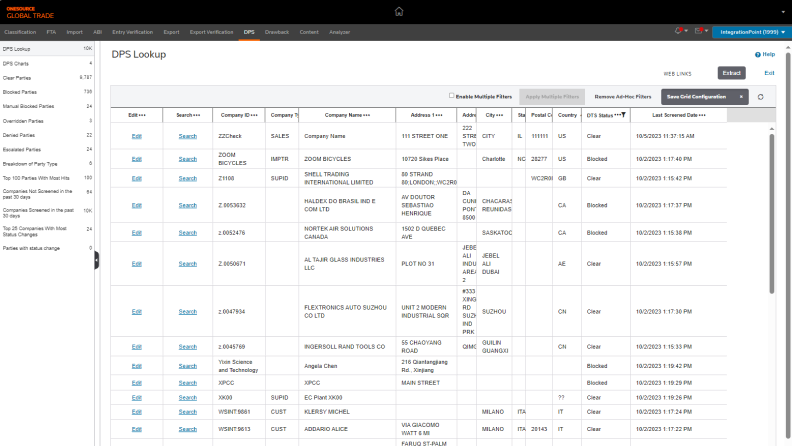
Task: Click Remove Ad-Hoc Filters button
Action: [x=622, y=96]
